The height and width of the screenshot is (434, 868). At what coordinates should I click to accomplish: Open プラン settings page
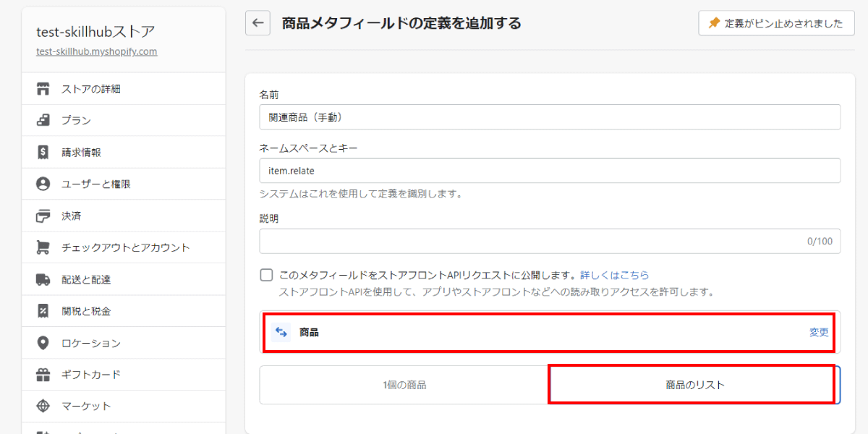[x=124, y=120]
